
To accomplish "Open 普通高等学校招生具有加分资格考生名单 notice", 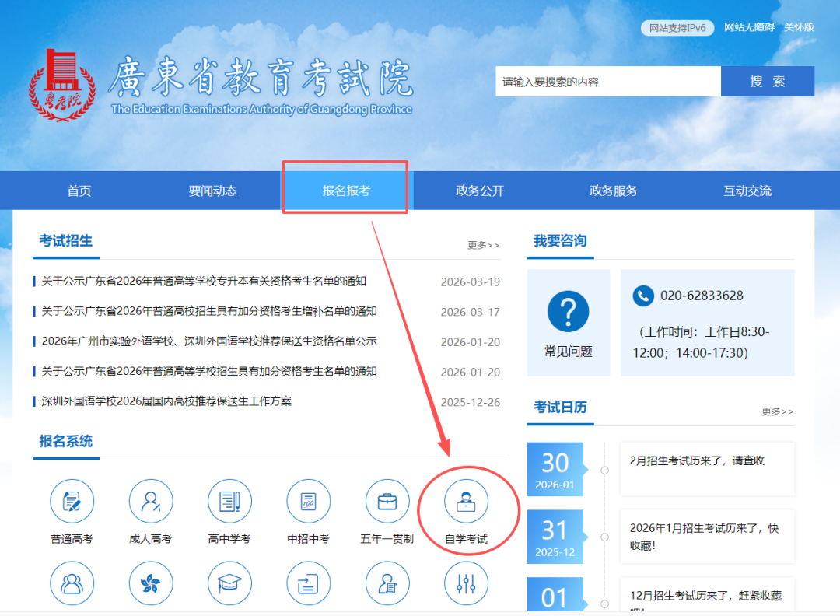I will [209, 371].
